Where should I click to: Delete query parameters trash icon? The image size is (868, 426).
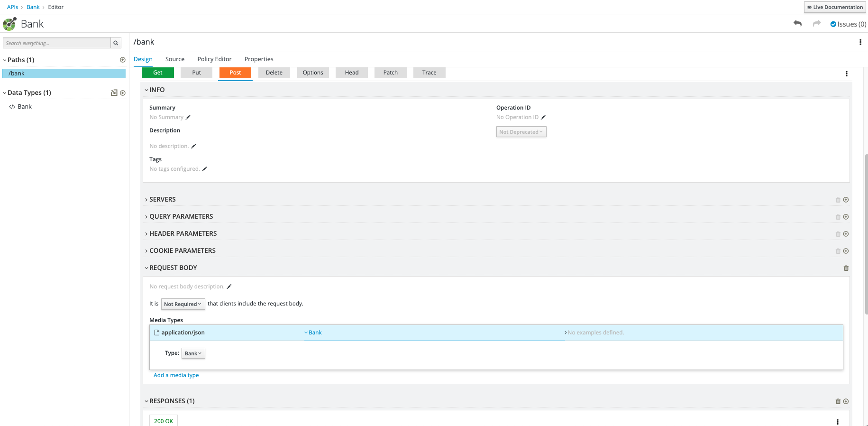tap(838, 217)
